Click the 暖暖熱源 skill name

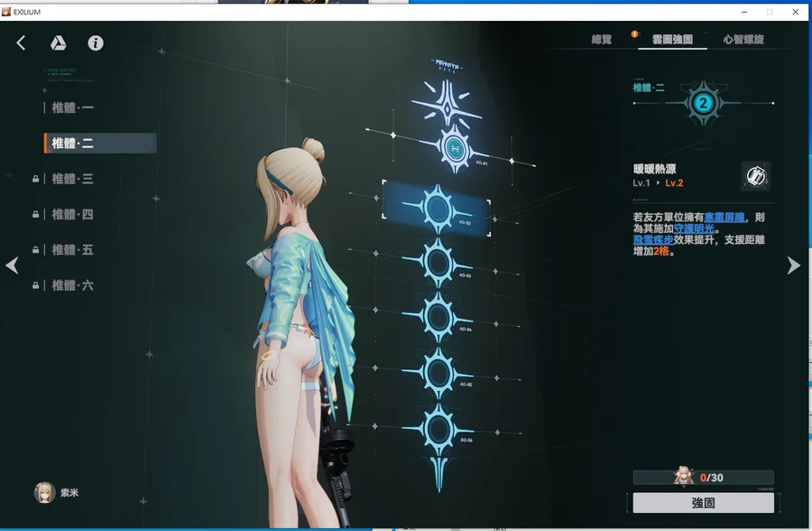tap(655, 169)
